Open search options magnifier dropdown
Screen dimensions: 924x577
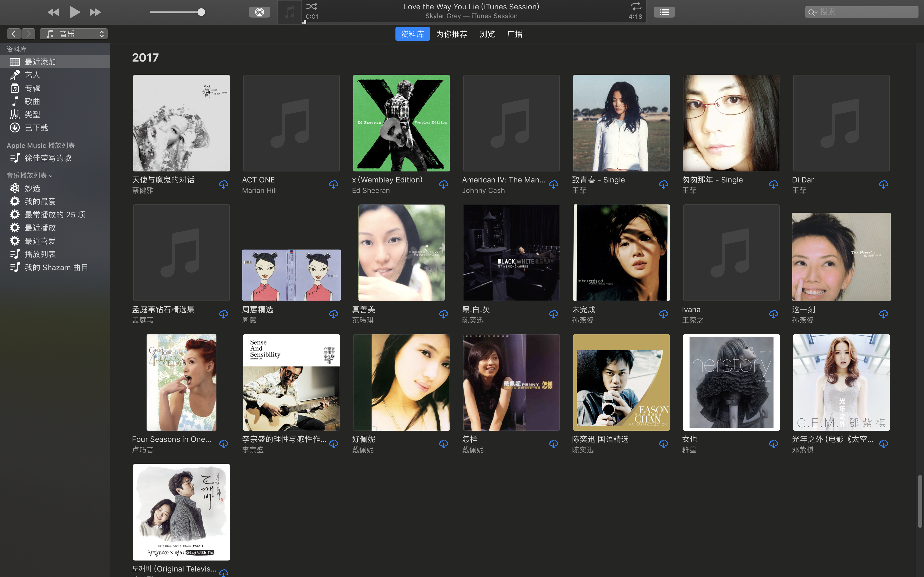[813, 12]
